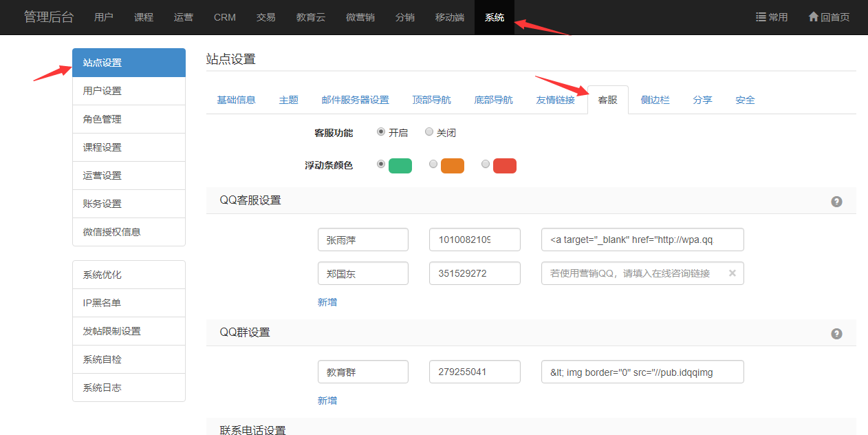Click the 回首页 home icon
The image size is (868, 435).
pos(814,17)
